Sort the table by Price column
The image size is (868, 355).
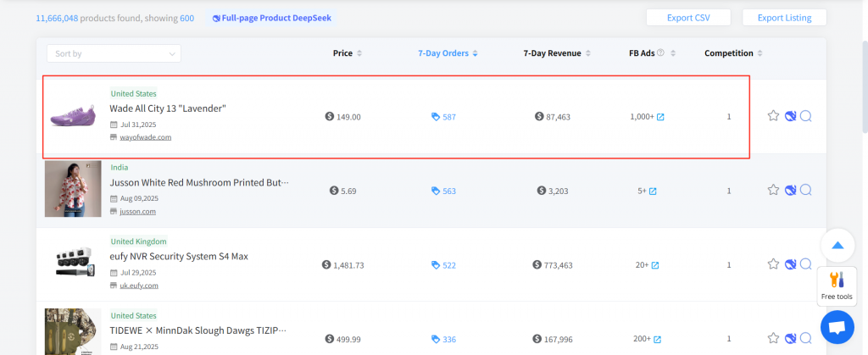(x=348, y=53)
